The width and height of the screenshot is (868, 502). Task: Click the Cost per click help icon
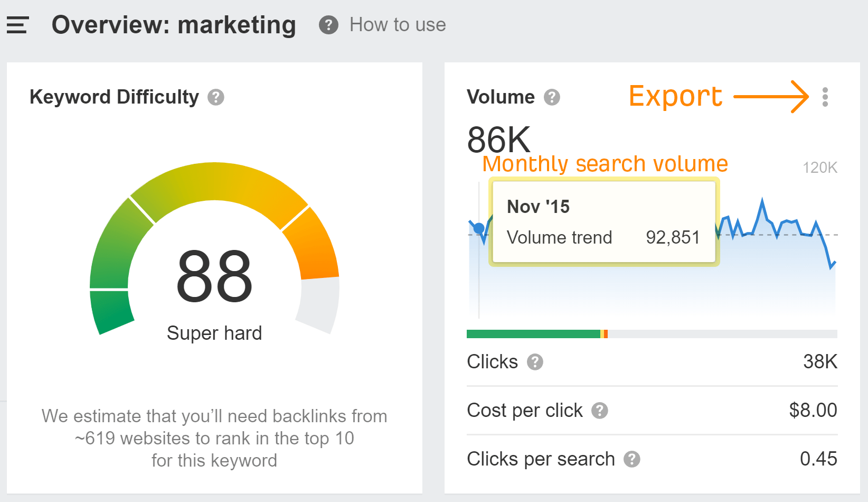coord(600,411)
